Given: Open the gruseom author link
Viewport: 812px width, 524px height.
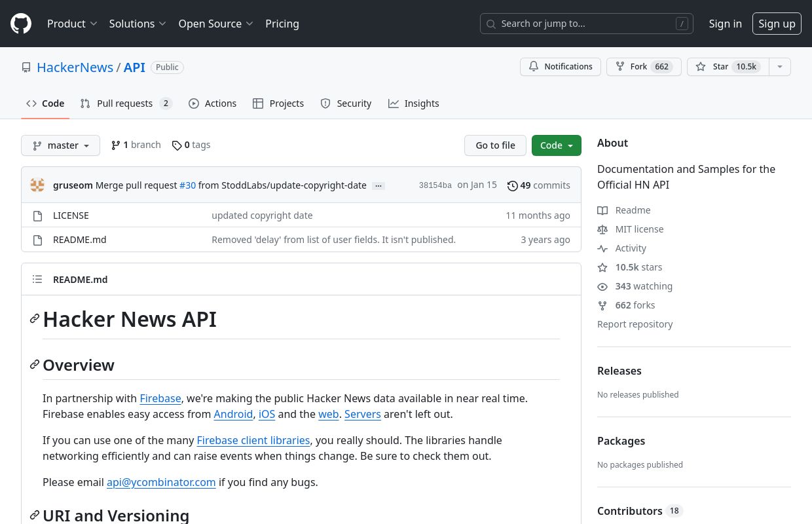Looking at the screenshot, I should [x=73, y=185].
